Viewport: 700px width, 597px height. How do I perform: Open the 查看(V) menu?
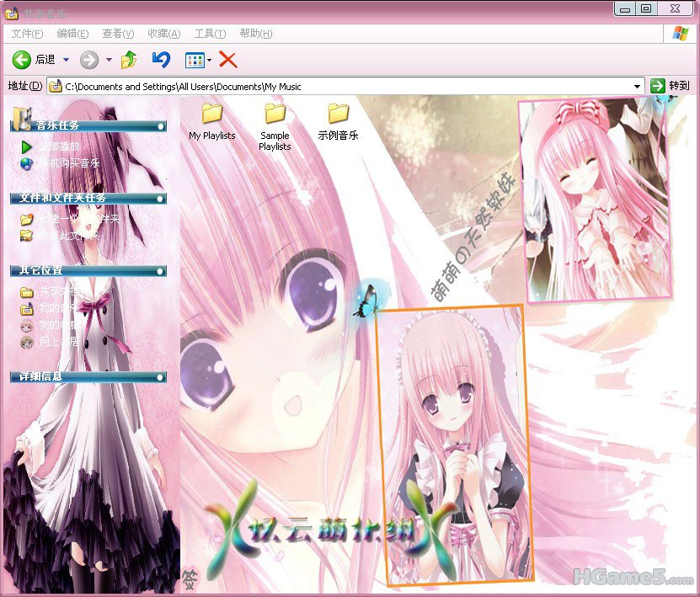[x=118, y=34]
